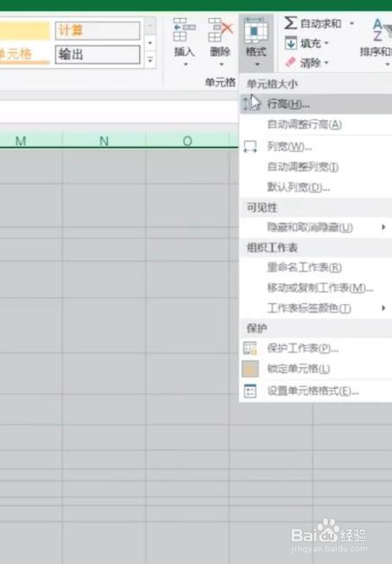Click the Lock Cell padlock icon
The height and width of the screenshot is (564, 392).
click(250, 369)
